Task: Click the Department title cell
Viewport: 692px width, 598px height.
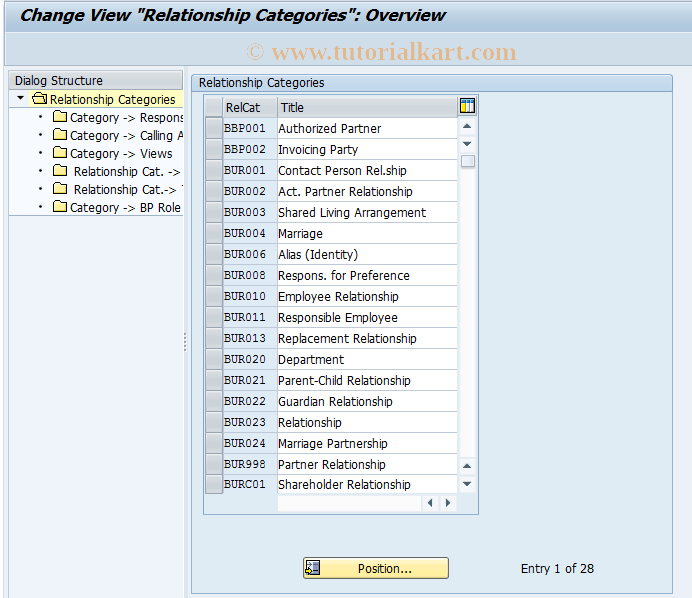Action: (x=367, y=359)
